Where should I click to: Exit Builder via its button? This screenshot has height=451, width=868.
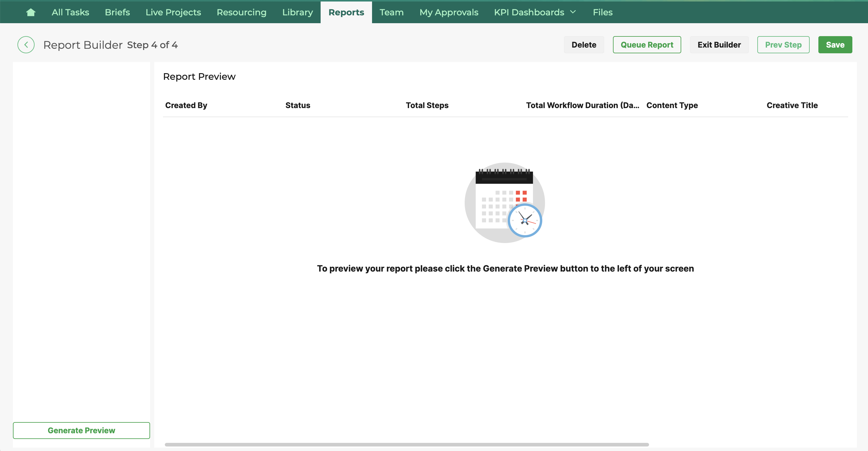point(719,45)
